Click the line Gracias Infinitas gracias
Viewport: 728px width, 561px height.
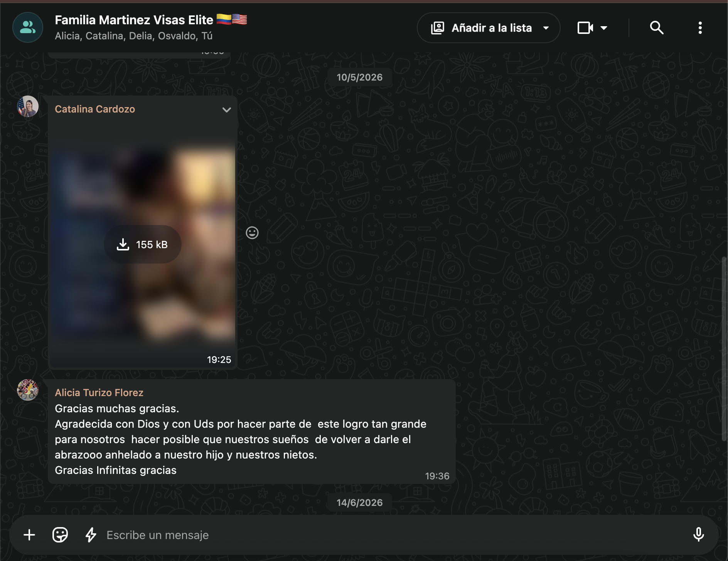pyautogui.click(x=116, y=470)
